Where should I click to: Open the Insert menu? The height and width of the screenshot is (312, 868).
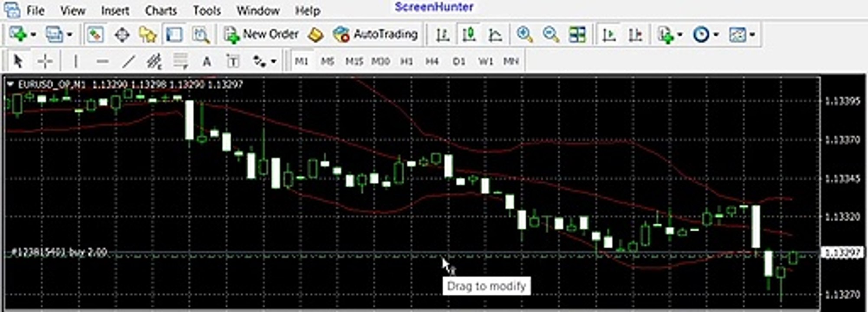pyautogui.click(x=115, y=10)
